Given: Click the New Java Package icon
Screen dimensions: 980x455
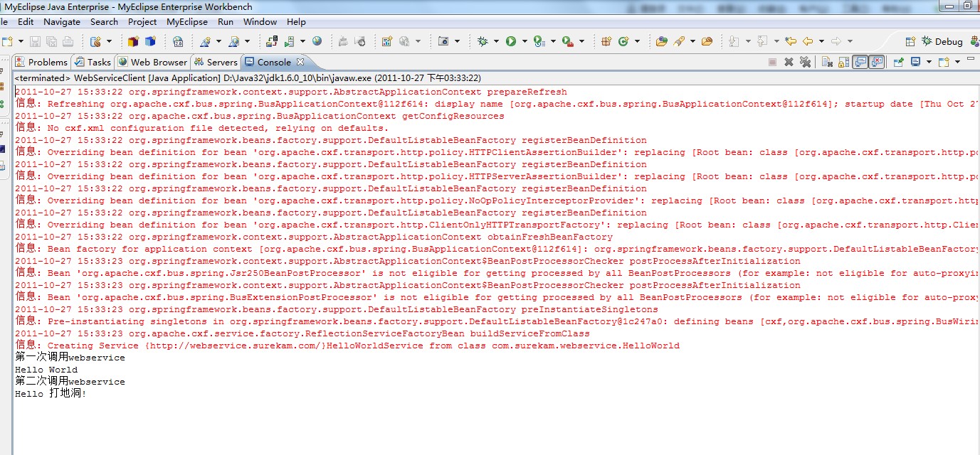Looking at the screenshot, I should [x=606, y=41].
